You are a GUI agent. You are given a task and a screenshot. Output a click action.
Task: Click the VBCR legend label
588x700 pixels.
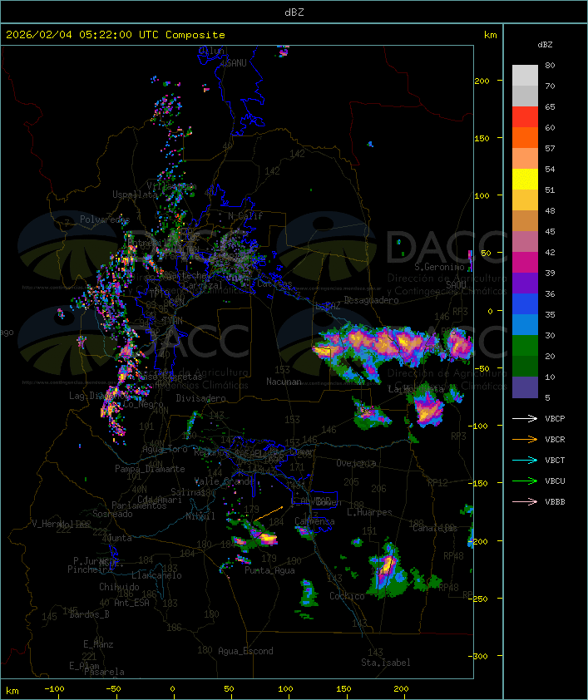555,440
